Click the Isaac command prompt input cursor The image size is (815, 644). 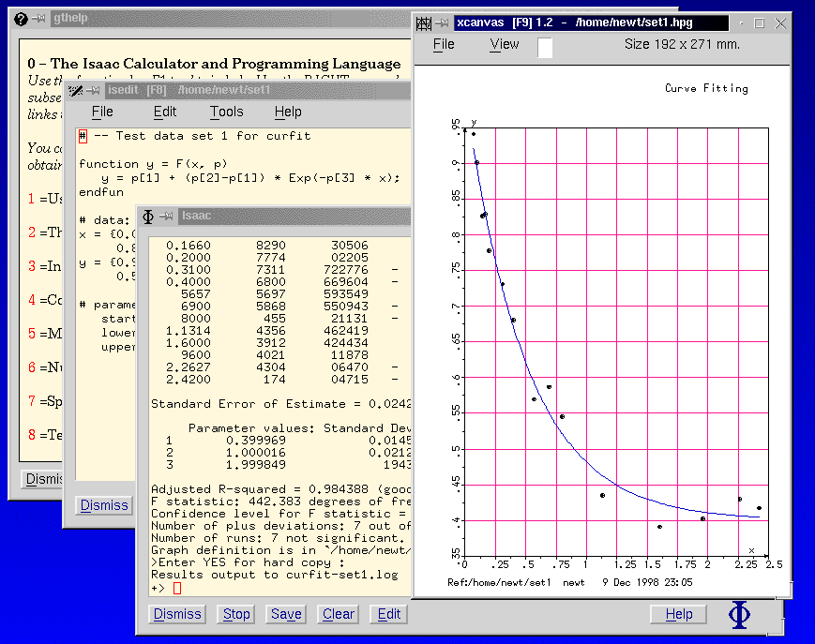click(176, 588)
